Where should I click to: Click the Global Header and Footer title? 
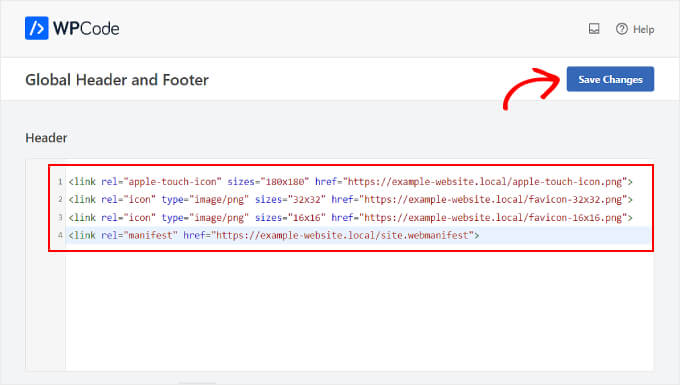[117, 80]
